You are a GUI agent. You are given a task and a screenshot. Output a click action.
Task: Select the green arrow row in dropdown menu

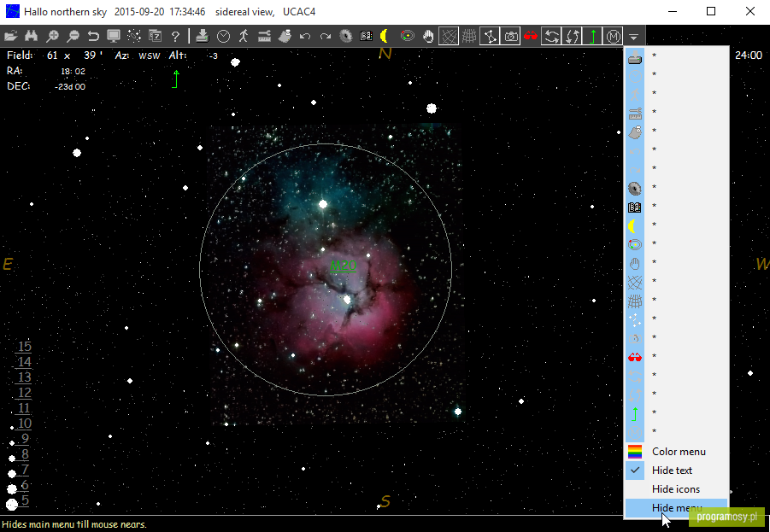pyautogui.click(x=677, y=413)
